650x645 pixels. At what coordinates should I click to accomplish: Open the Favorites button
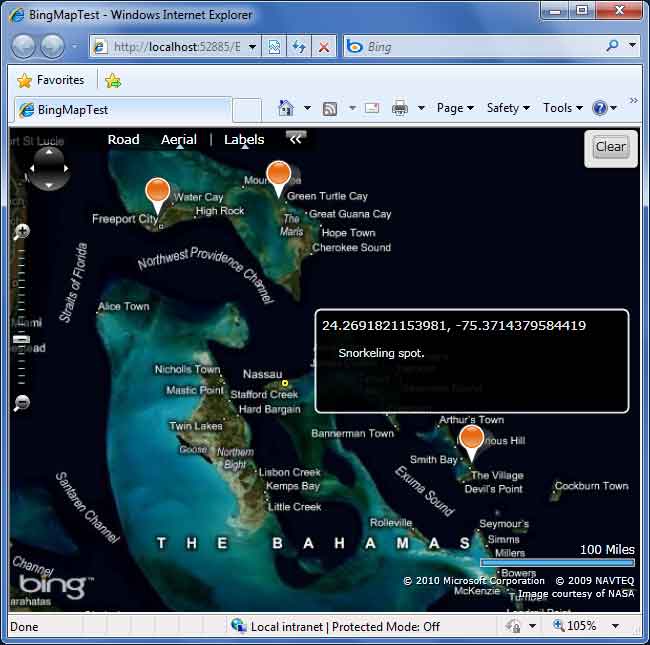tap(51, 80)
